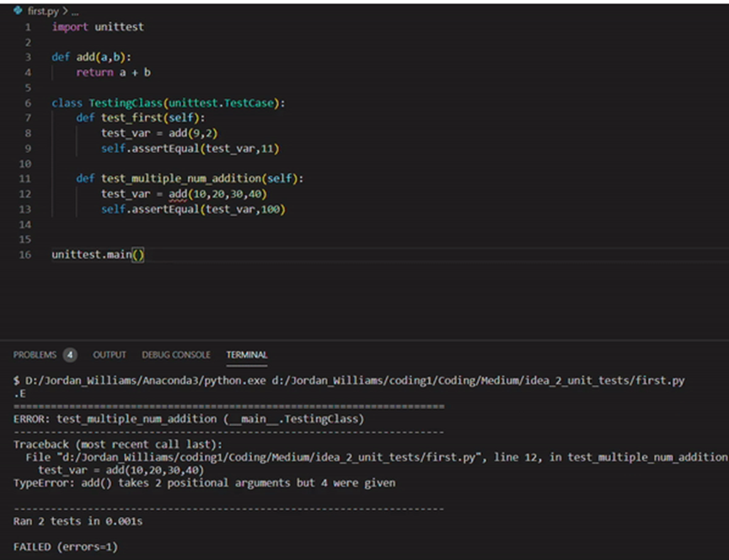Viewport: 729px width, 560px height.
Task: Open the PROBLEMS panel tab
Action: click(35, 355)
